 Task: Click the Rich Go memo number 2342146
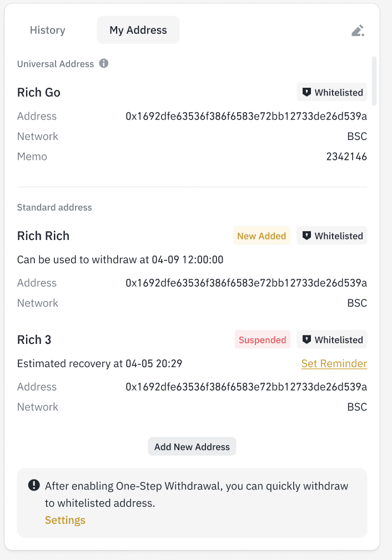coord(346,157)
